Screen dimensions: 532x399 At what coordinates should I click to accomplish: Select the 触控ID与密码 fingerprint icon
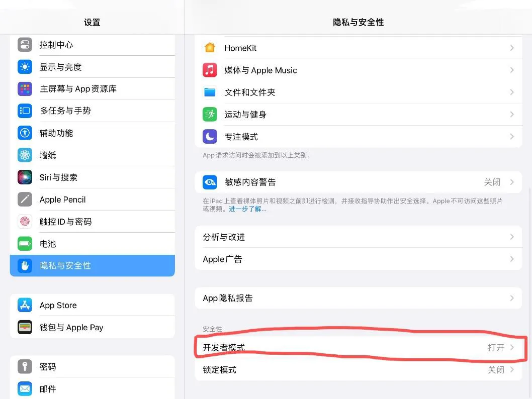25,221
